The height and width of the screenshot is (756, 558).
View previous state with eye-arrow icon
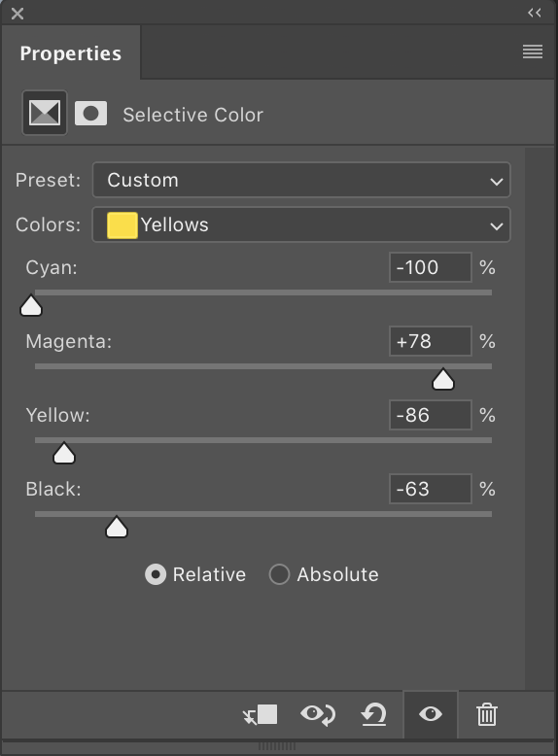click(318, 714)
